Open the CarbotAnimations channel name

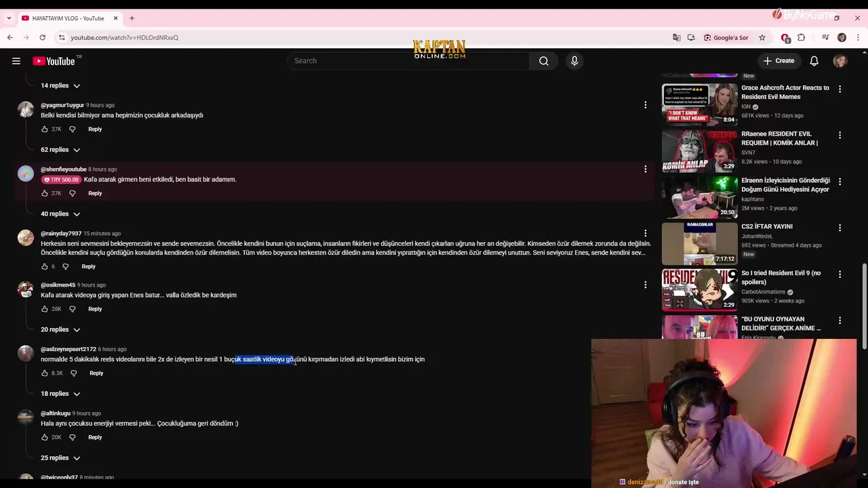pyautogui.click(x=763, y=292)
